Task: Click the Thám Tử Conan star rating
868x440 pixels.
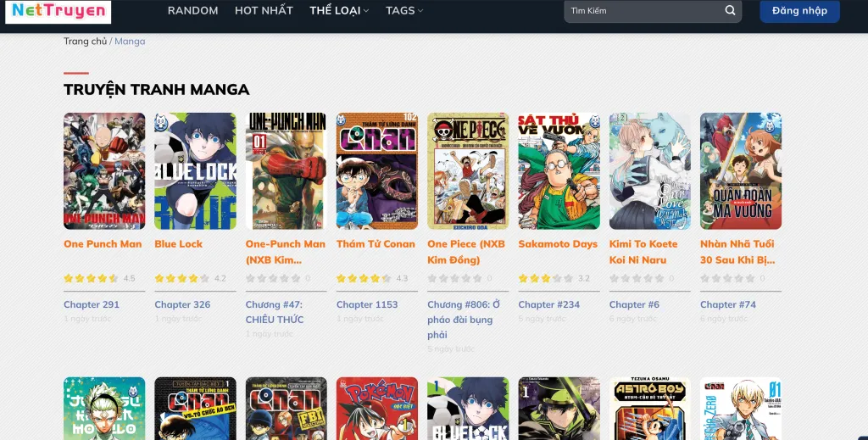Action: tap(364, 278)
